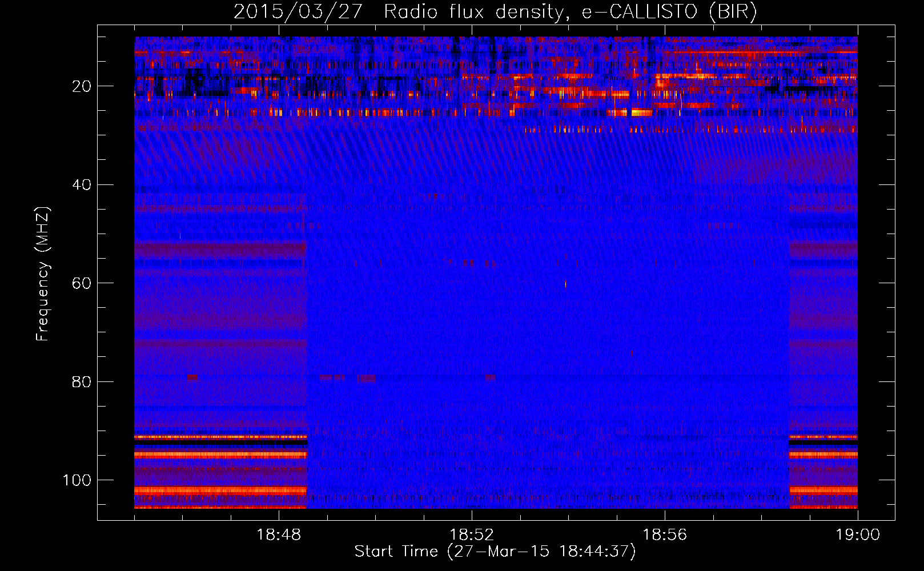
Task: Click the time tick label '19:00'
Action: [x=858, y=535]
